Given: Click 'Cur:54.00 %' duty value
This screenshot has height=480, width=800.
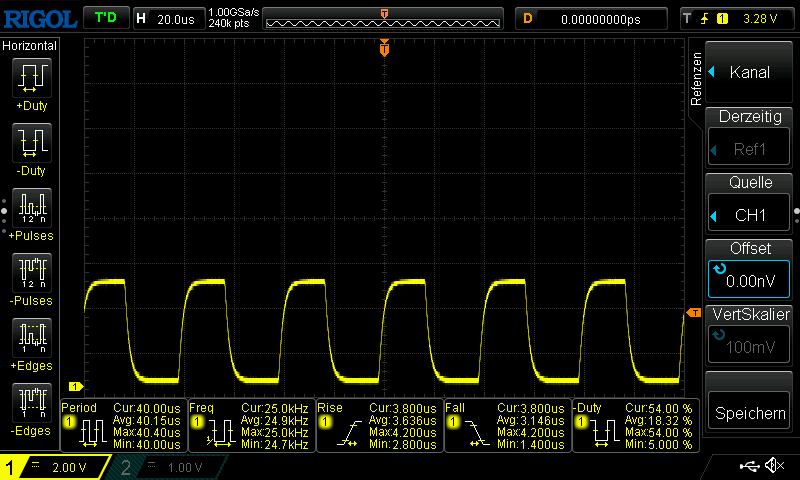Looking at the screenshot, I should pyautogui.click(x=659, y=409).
